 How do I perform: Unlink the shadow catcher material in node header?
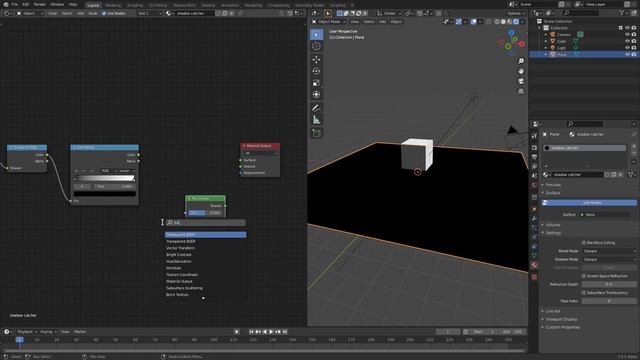point(231,13)
